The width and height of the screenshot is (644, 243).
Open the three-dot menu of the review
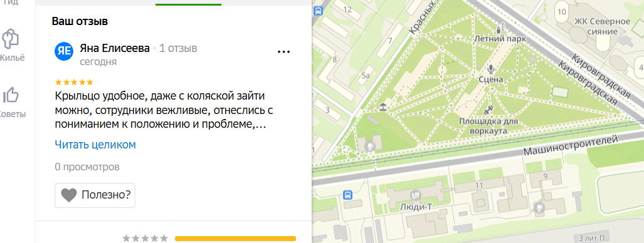click(284, 52)
